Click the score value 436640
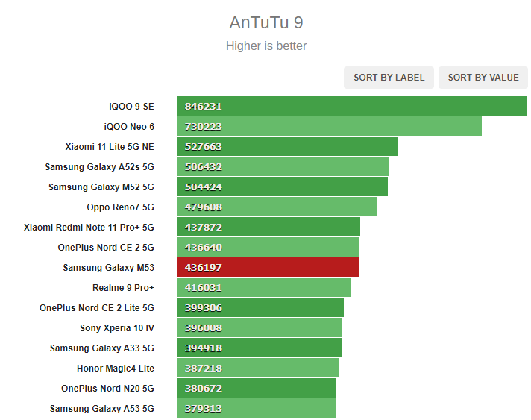 tap(203, 247)
